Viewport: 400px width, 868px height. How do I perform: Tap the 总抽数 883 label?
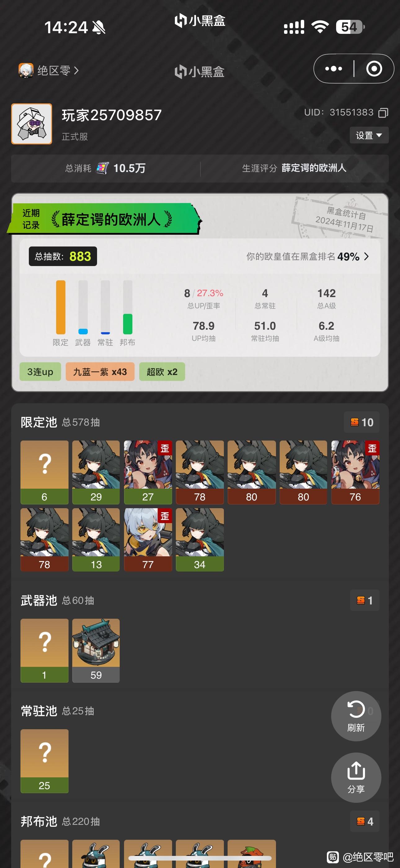coord(63,256)
